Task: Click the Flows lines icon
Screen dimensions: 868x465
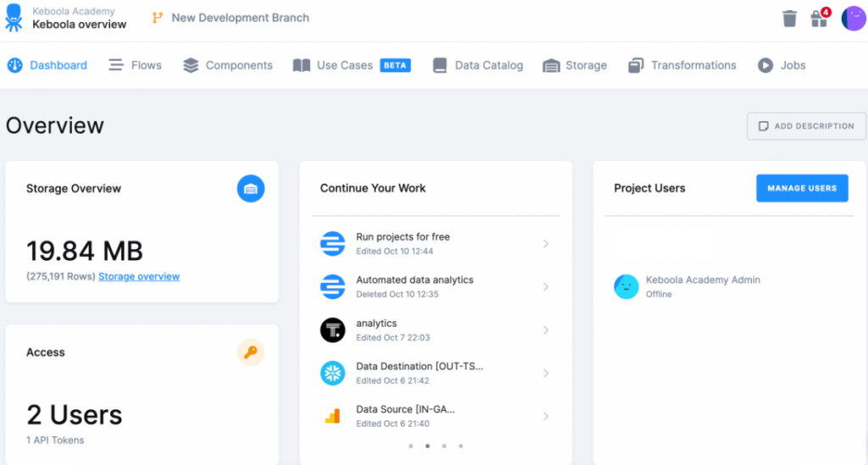Action: point(116,65)
